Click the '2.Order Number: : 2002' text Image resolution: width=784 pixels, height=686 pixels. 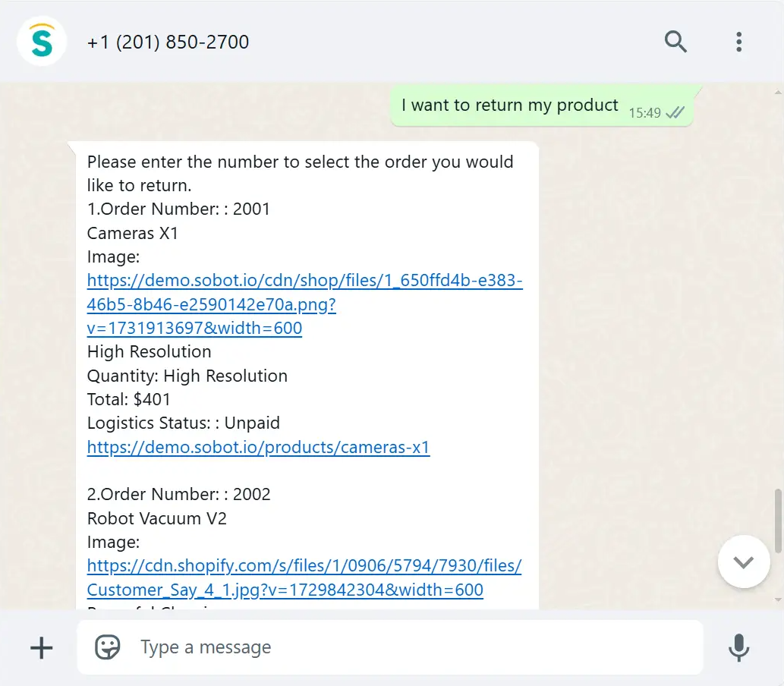point(178,495)
